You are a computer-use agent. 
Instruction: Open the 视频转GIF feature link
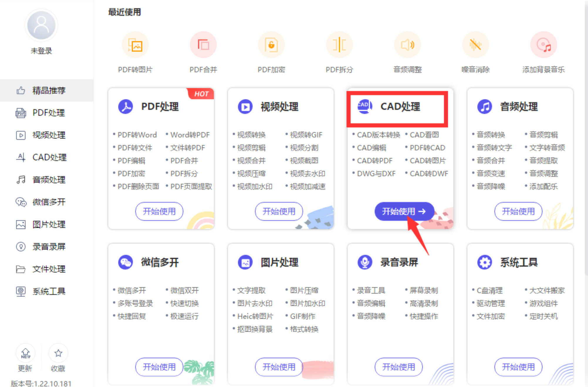[x=306, y=135]
